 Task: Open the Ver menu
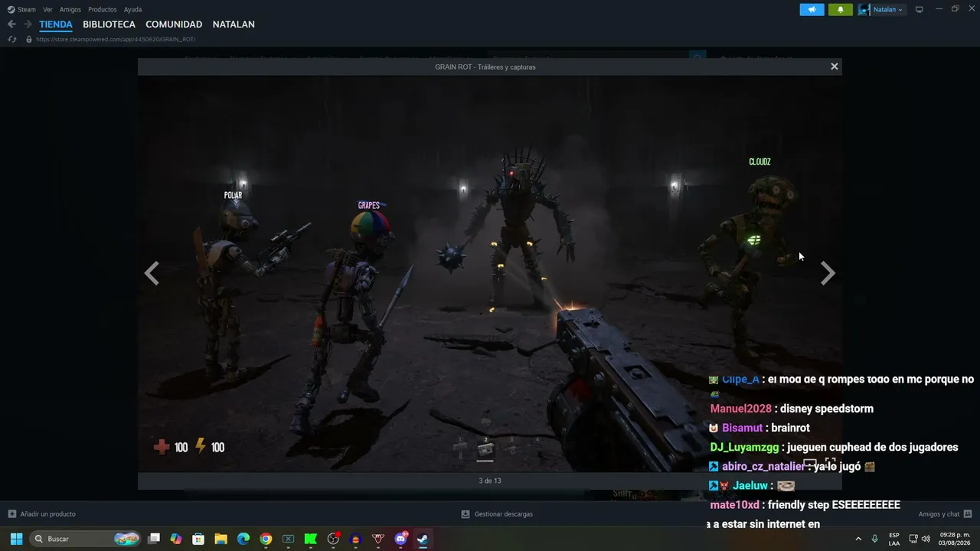point(47,9)
